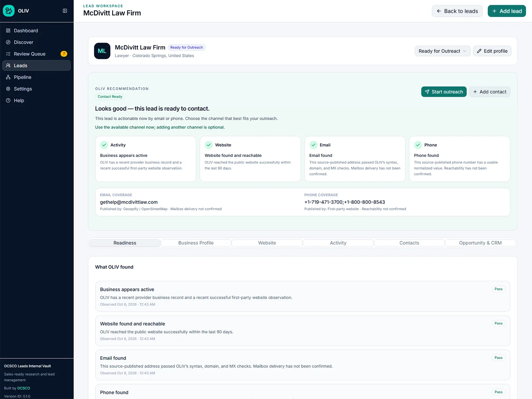This screenshot has height=399, width=532.
Task: Click the pencil icon on Edit profile
Action: 479,51
